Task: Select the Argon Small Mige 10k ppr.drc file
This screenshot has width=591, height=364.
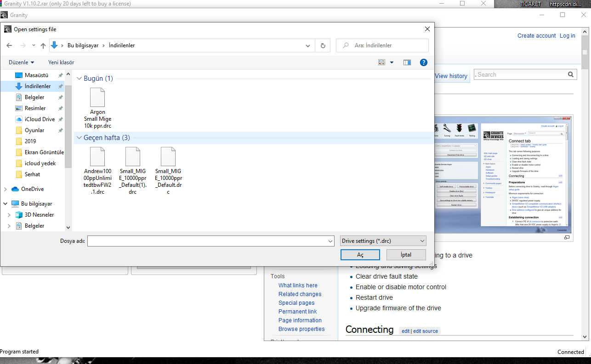Action: pyautogui.click(x=97, y=108)
